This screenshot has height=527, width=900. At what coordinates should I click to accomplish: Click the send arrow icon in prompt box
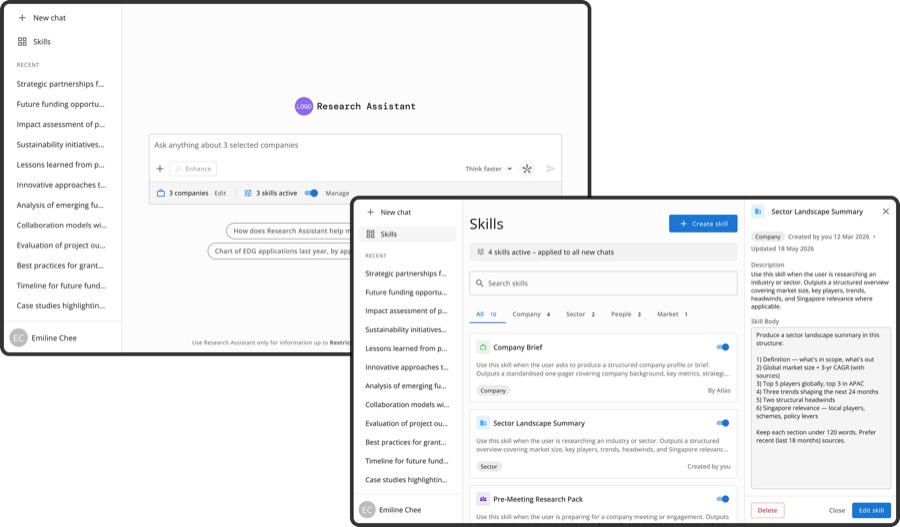pyautogui.click(x=550, y=169)
